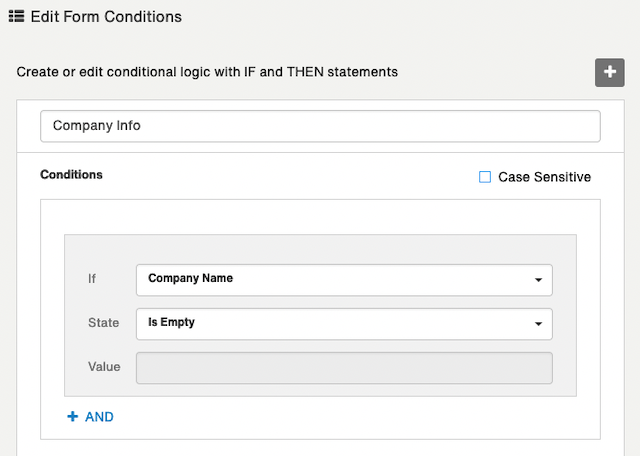Click the plus icon to add condition
The height and width of the screenshot is (456, 640).
click(x=609, y=72)
